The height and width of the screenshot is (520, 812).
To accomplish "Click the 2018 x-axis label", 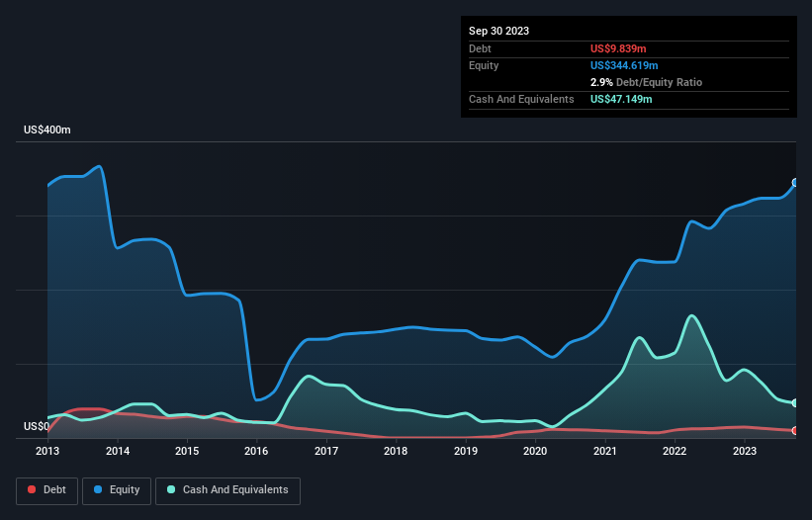I will (x=396, y=451).
